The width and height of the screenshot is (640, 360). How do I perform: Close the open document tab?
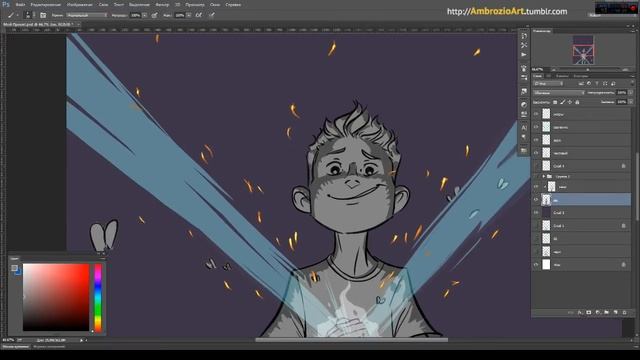[x=78, y=24]
